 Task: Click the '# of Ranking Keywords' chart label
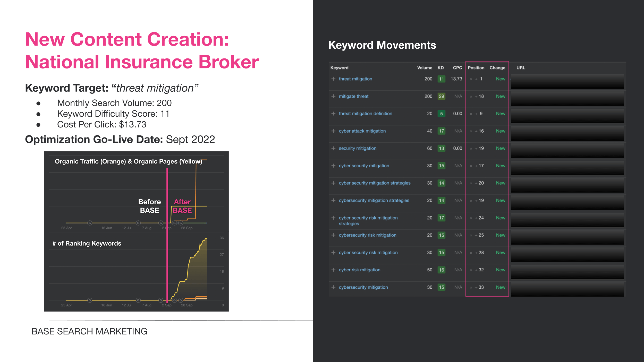point(87,243)
